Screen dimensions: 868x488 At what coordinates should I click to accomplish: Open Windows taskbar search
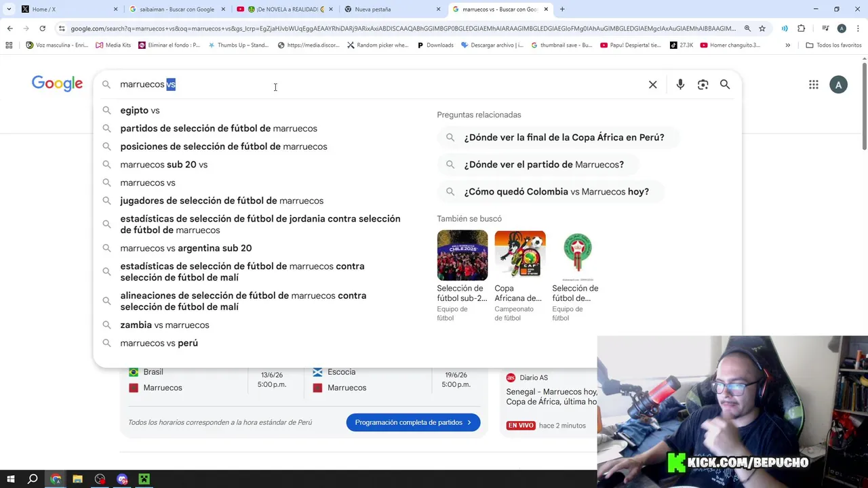33,479
